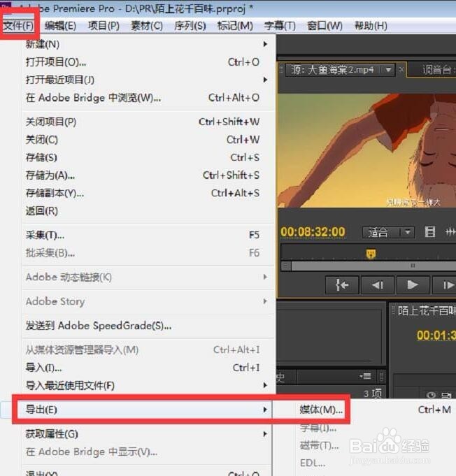Viewport: 456px width, 476px height.
Task: Step back one frame
Action: tap(378, 285)
